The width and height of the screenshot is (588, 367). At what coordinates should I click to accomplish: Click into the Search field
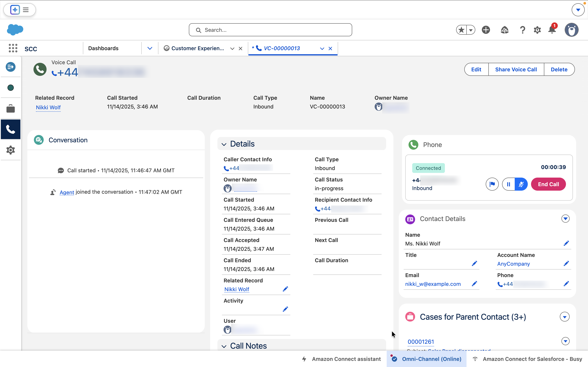[270, 30]
